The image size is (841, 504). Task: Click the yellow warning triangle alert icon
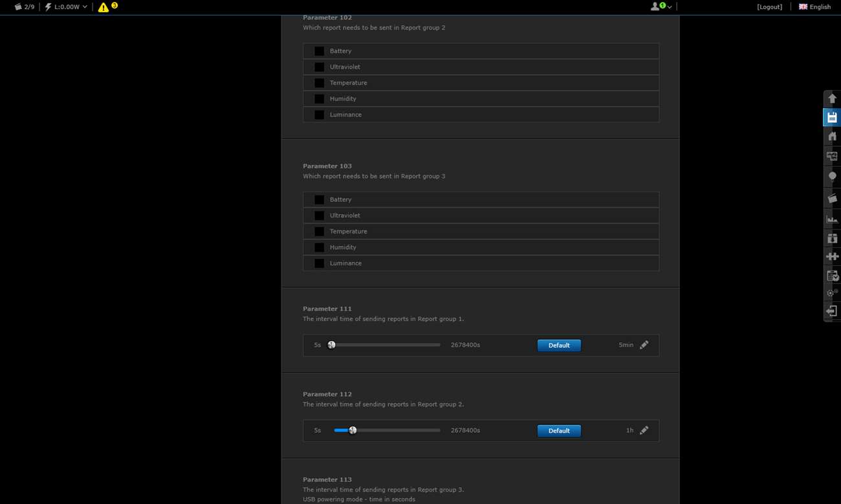coord(104,7)
